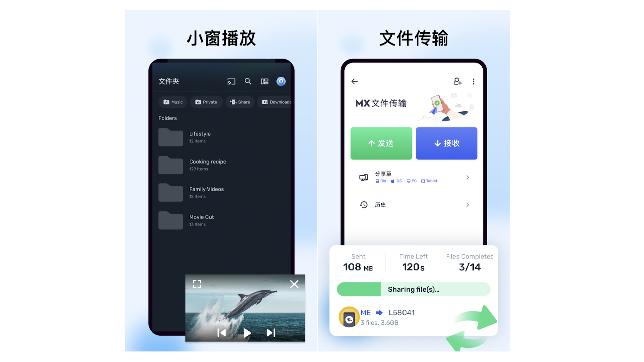Click the Cast/Screen mirroring icon
The height and width of the screenshot is (362, 644).
pyautogui.click(x=231, y=81)
